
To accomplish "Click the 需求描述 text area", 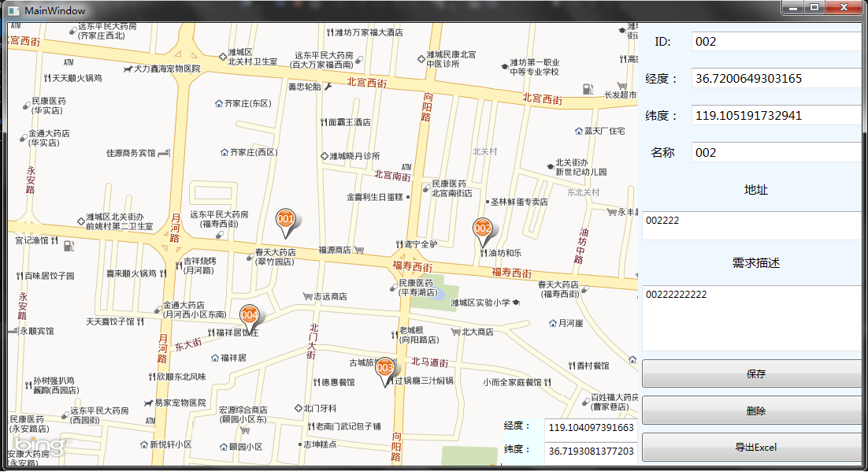I will (752, 318).
